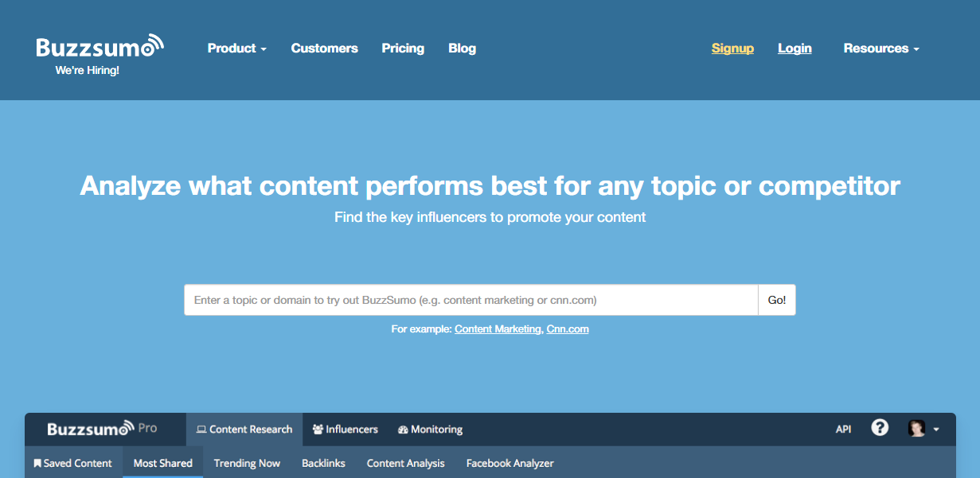Open the Content Analysis tab

(x=405, y=463)
